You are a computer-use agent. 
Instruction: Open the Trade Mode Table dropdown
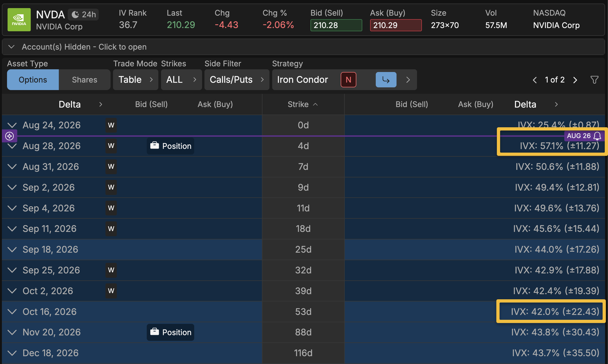coord(136,80)
